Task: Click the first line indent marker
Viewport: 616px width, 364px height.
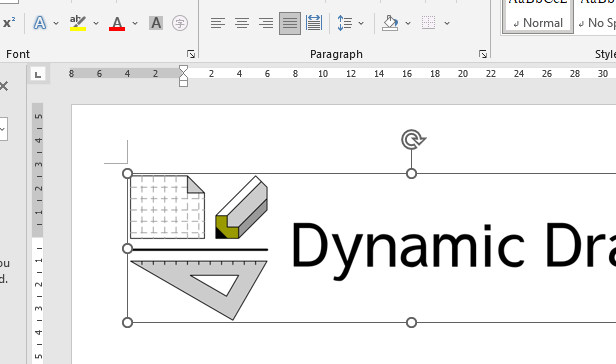Action: tap(183, 69)
